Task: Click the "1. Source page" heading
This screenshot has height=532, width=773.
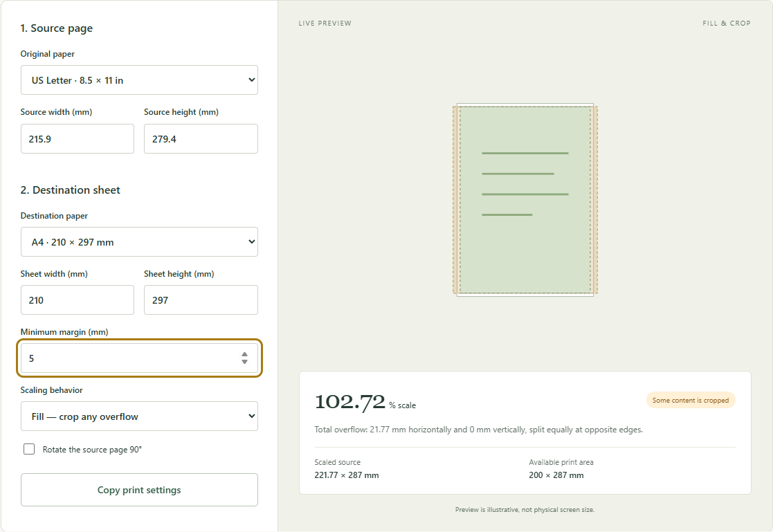Action: tap(56, 28)
